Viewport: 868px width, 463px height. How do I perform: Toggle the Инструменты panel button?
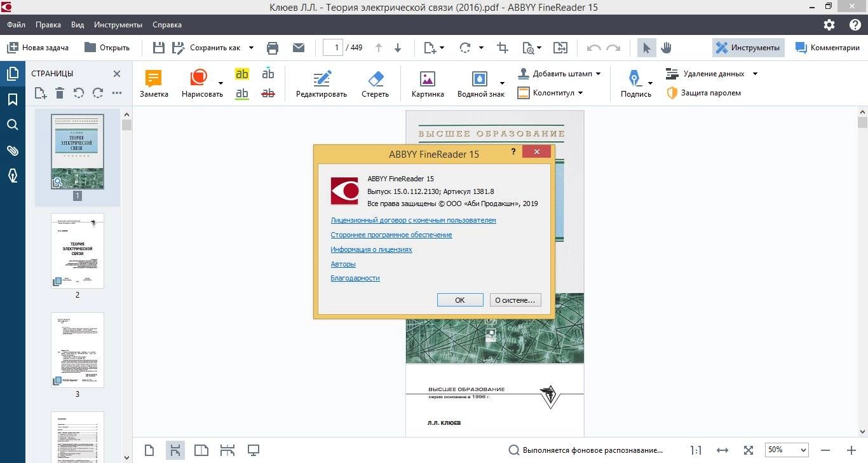(x=748, y=48)
